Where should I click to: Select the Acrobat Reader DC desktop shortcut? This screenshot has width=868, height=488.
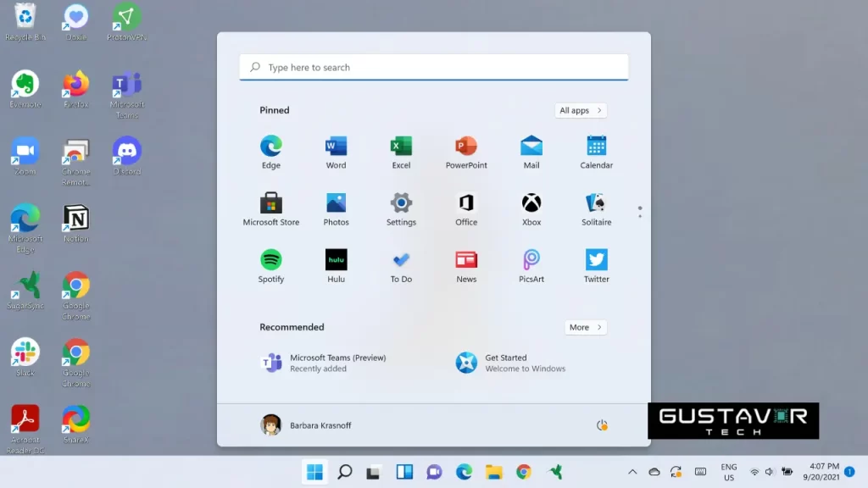click(25, 430)
